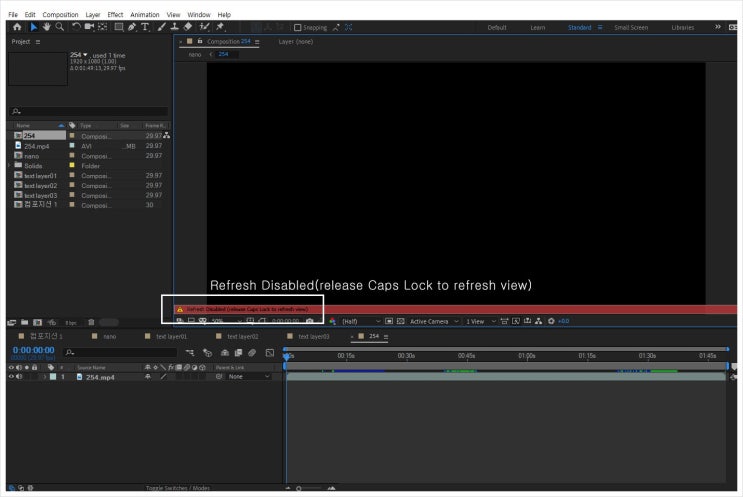Click the show channel color icon in viewer
This screenshot has height=497, width=743.
pos(333,321)
